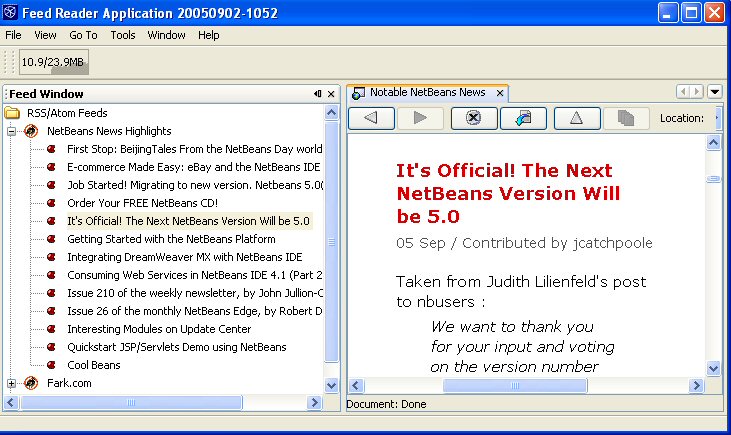The image size is (731, 435).
Task: Select 'It's Official! The Next NetBeans Version' entry
Action: click(x=188, y=221)
